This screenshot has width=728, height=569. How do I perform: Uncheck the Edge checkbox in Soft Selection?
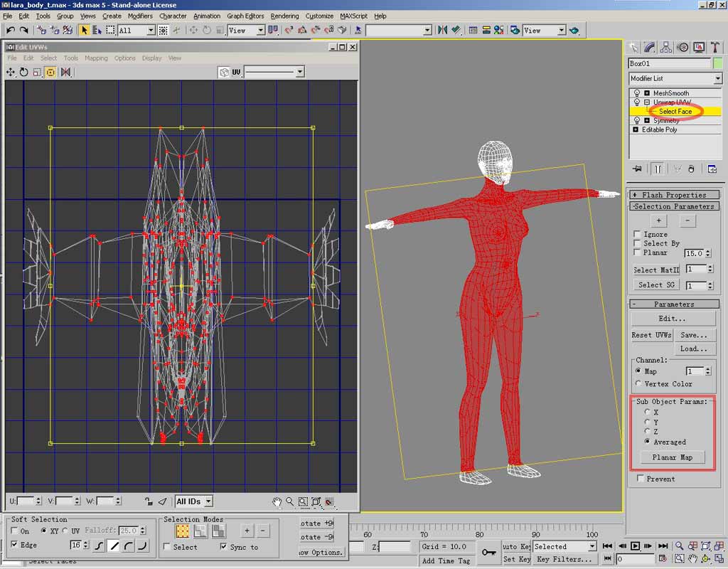(x=15, y=545)
